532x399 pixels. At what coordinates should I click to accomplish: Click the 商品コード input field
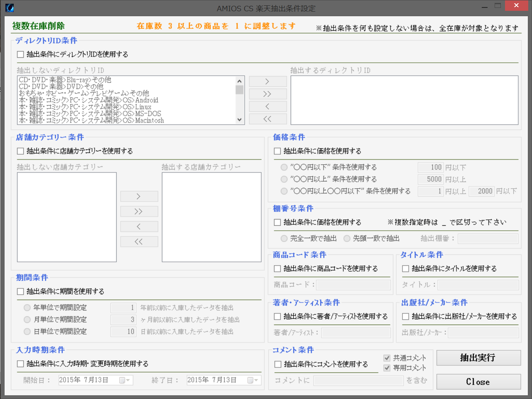pos(353,285)
